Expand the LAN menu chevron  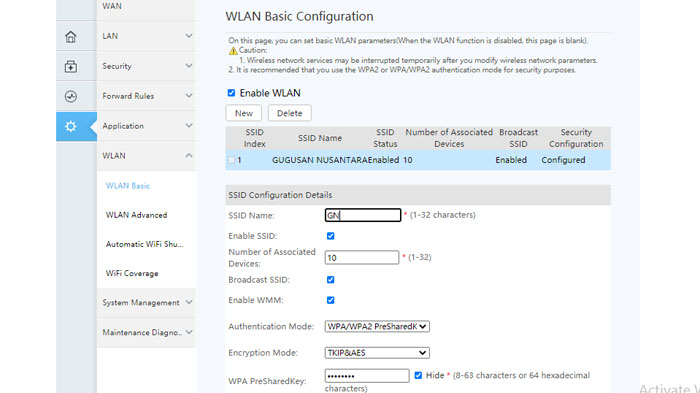[x=189, y=36]
